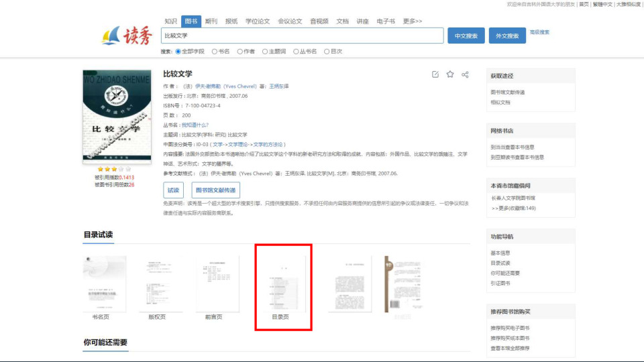The image size is (644, 362).
Task: Open the 高级搜索 link
Action: [539, 32]
